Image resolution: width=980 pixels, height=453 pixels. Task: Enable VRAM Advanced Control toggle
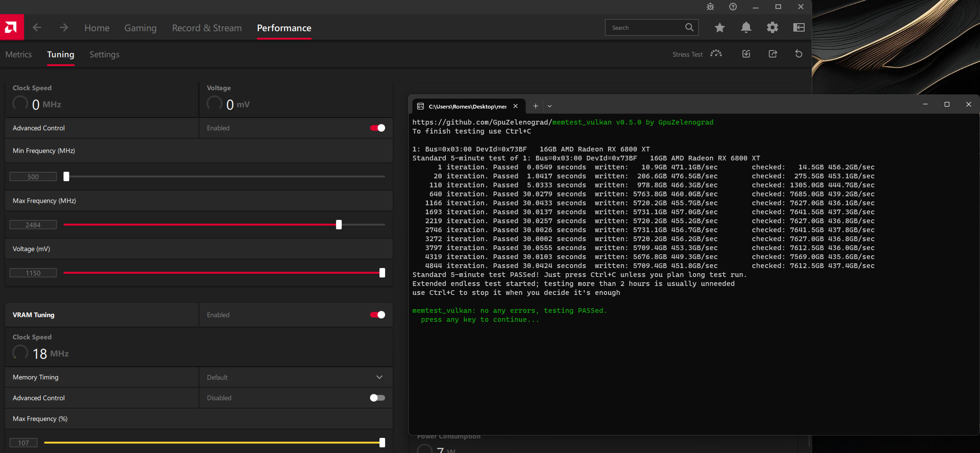(378, 398)
